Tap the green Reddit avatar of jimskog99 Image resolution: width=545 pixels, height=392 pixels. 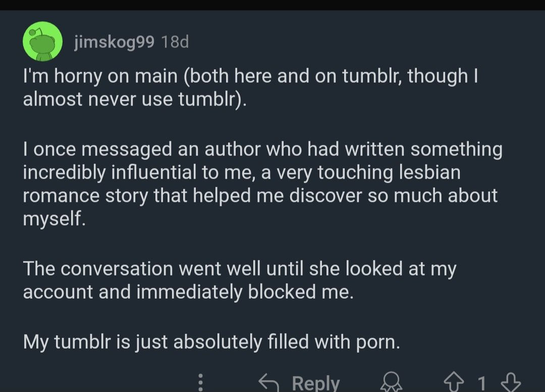[x=42, y=41]
